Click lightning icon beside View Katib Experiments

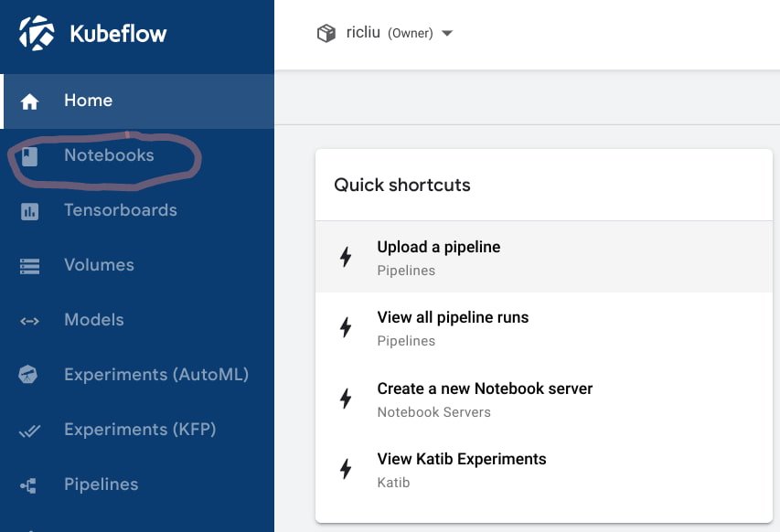point(346,469)
